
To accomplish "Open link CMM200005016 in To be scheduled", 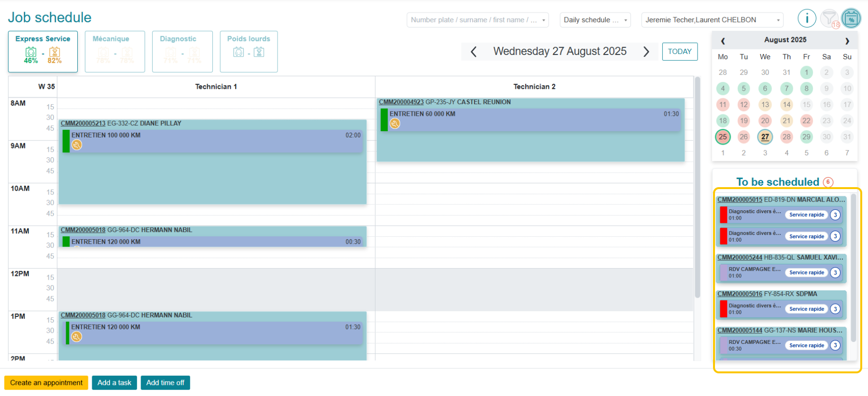I will coord(740,294).
